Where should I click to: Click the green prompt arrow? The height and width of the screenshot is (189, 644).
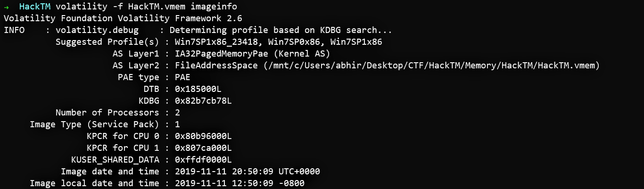click(7, 7)
